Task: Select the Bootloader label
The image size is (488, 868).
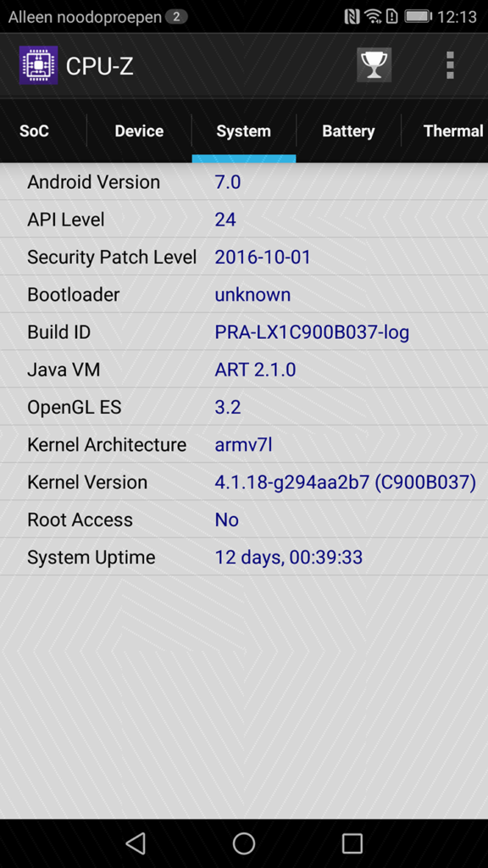Action: click(74, 294)
